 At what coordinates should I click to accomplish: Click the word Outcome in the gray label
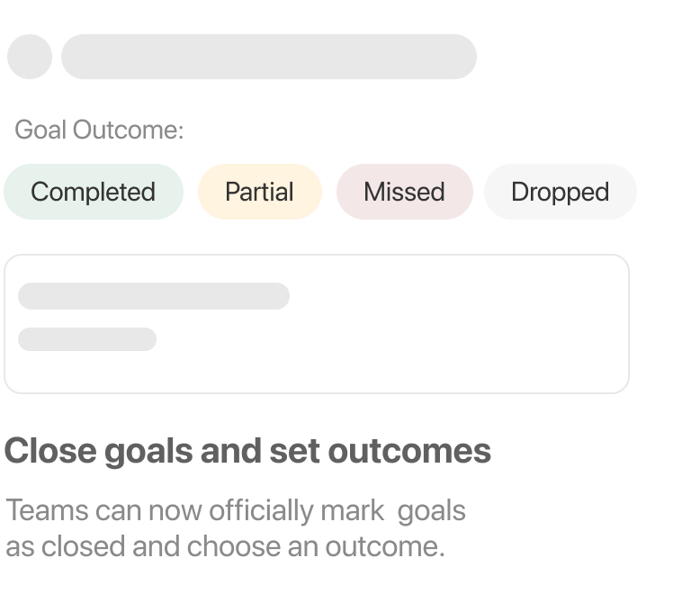(128, 130)
